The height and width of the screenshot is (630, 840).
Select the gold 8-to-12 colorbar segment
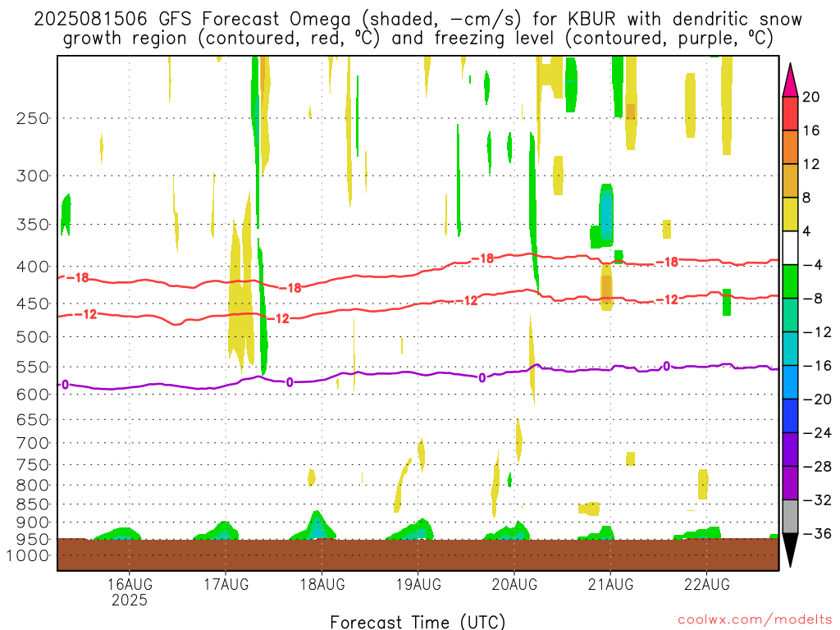coord(790,181)
